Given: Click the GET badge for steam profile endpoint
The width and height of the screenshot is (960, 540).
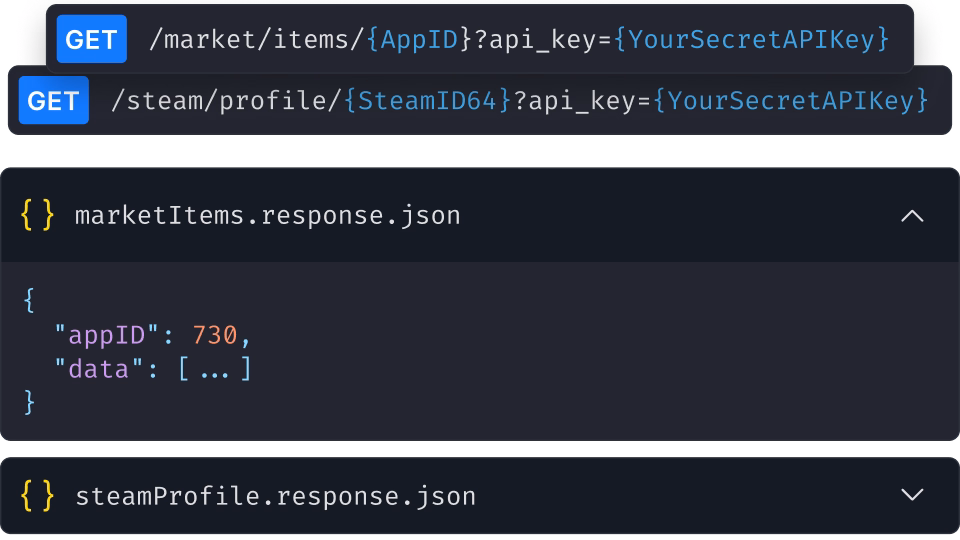Looking at the screenshot, I should point(53,101).
